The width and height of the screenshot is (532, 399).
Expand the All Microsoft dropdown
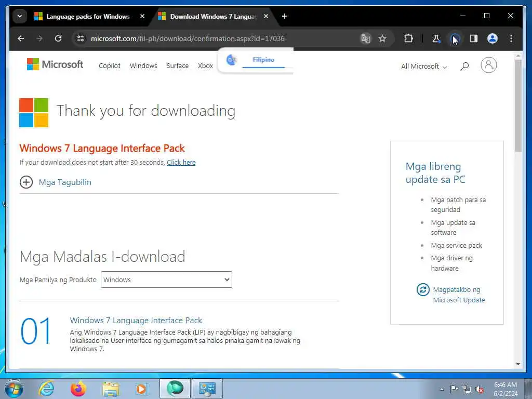click(x=424, y=66)
